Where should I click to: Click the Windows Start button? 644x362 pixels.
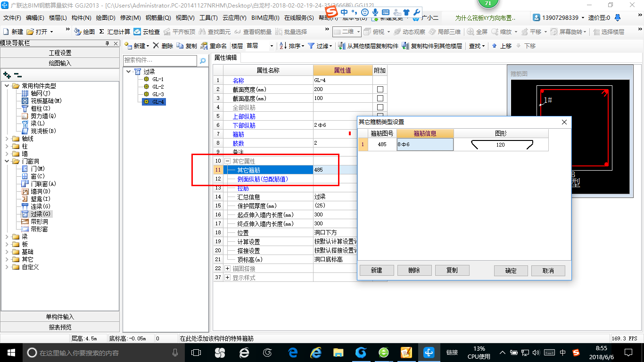tap(11, 352)
